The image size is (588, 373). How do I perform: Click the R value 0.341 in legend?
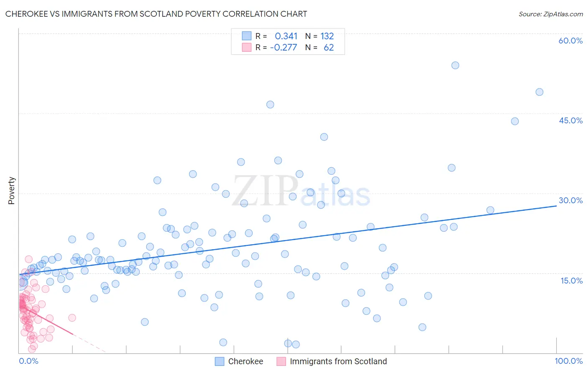(286, 36)
